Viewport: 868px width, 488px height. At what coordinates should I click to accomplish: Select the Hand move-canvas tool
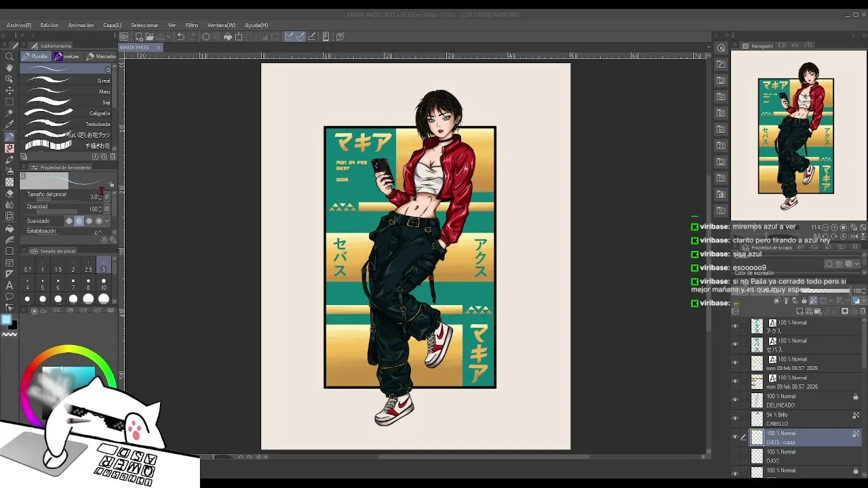pos(9,68)
